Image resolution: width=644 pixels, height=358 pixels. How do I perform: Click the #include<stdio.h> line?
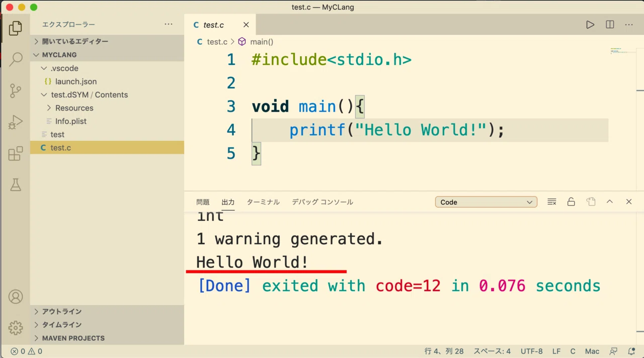[332, 60]
